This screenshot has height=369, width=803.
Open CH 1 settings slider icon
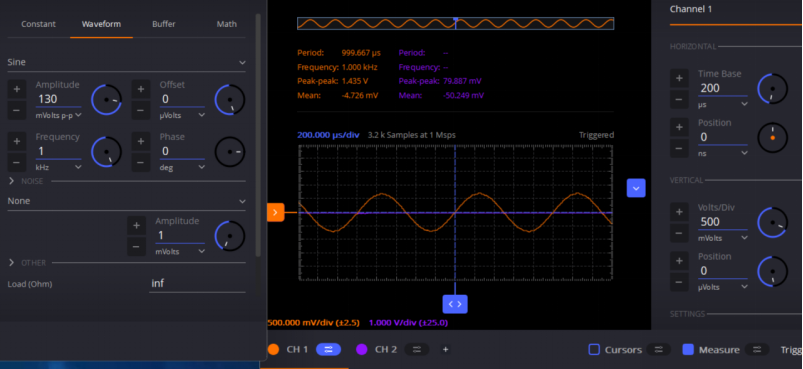point(328,350)
